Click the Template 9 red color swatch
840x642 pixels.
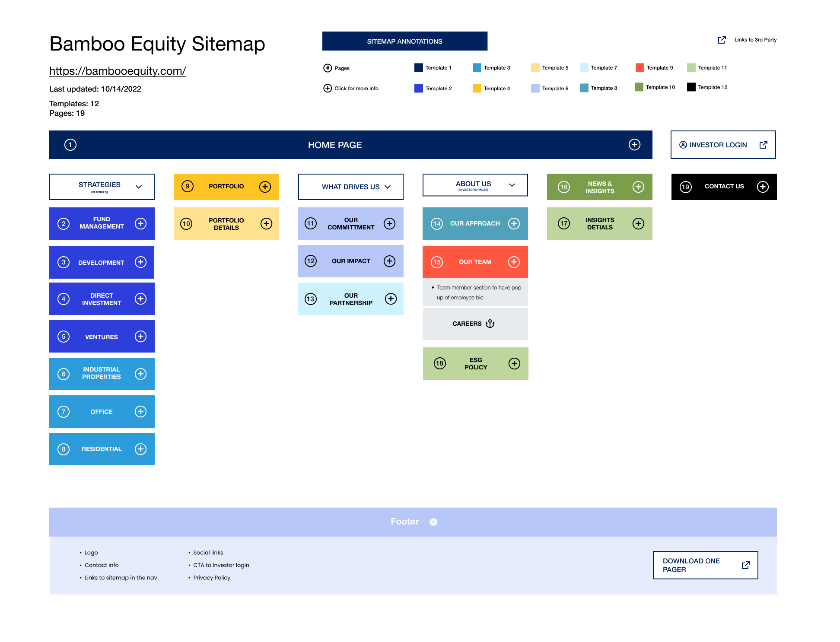click(x=640, y=67)
